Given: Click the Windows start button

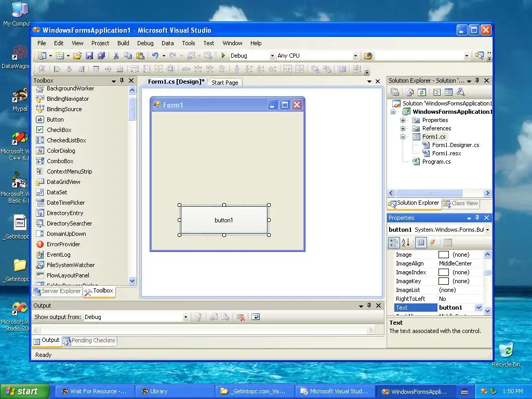Looking at the screenshot, I should [x=25, y=391].
